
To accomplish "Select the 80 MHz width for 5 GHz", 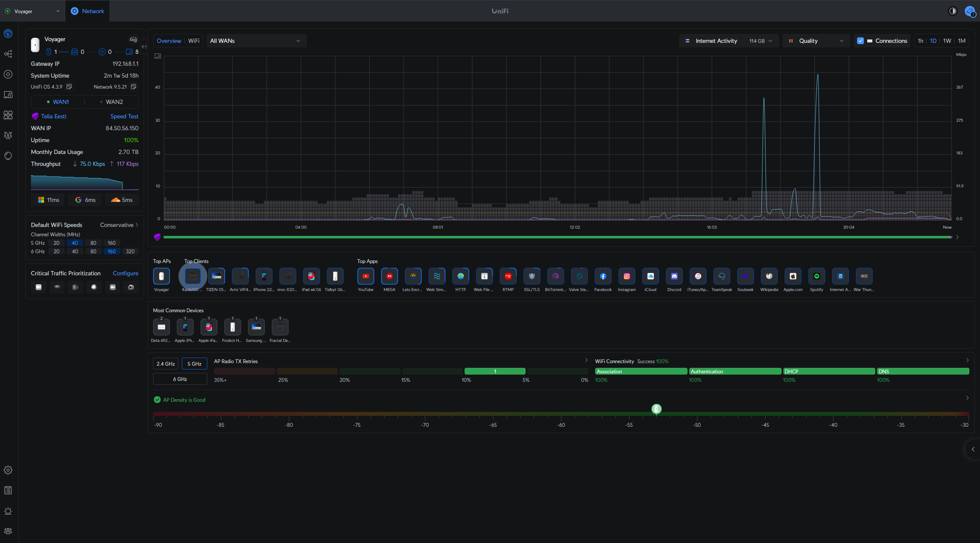I will (93, 243).
